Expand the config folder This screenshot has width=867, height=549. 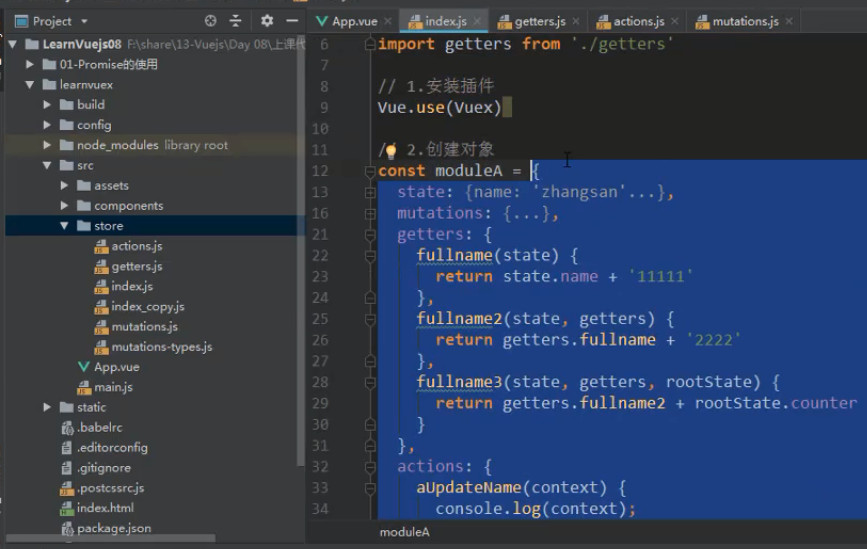point(47,125)
